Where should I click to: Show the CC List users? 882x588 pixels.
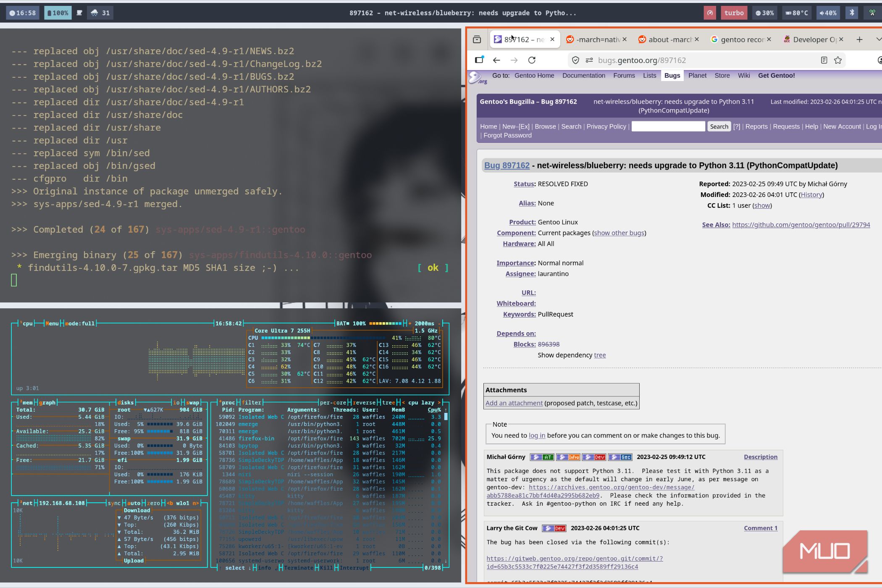[762, 206]
